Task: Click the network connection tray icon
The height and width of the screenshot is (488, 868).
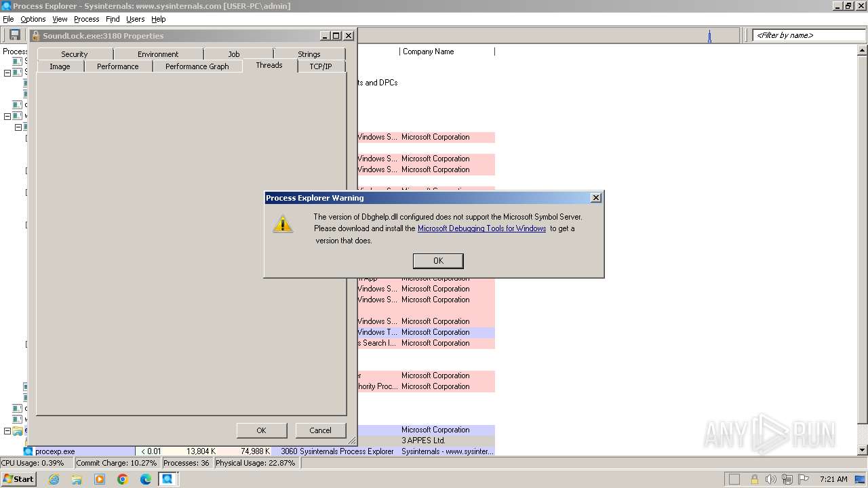Action: [x=787, y=479]
